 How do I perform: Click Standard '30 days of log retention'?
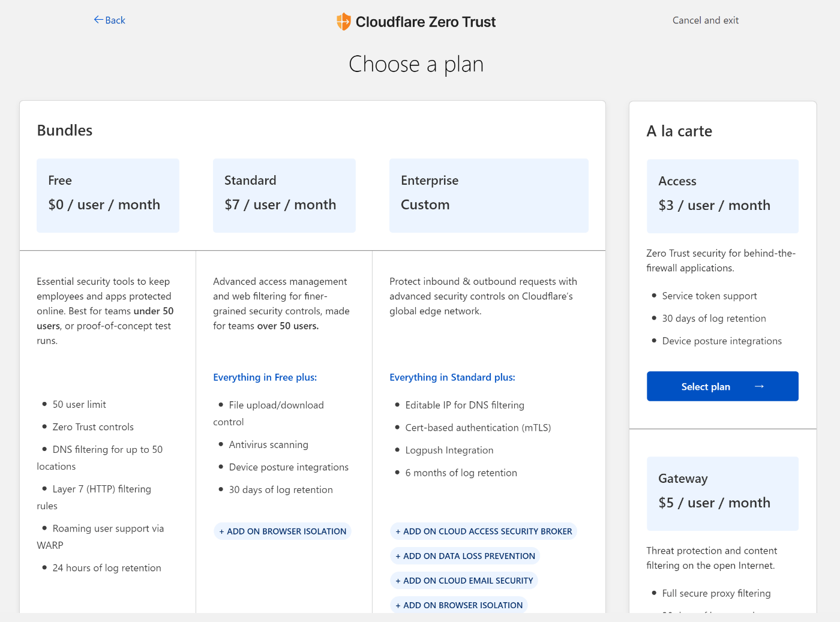click(281, 489)
